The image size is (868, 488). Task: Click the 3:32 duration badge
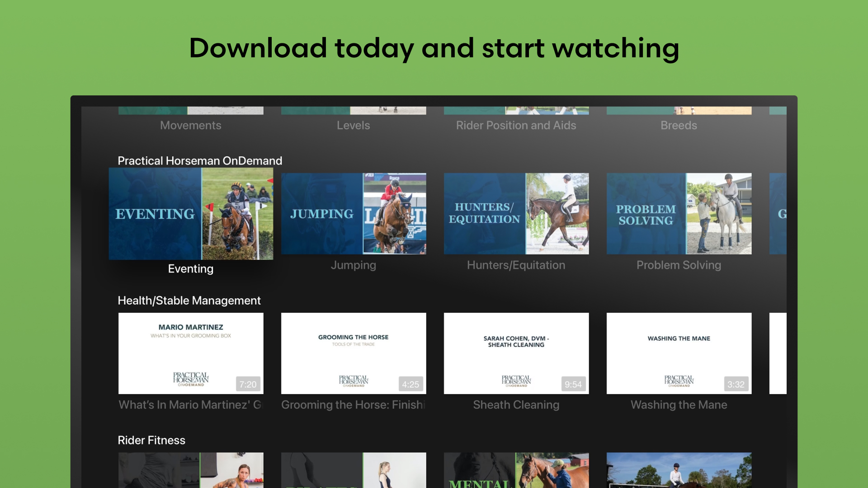pos(736,385)
